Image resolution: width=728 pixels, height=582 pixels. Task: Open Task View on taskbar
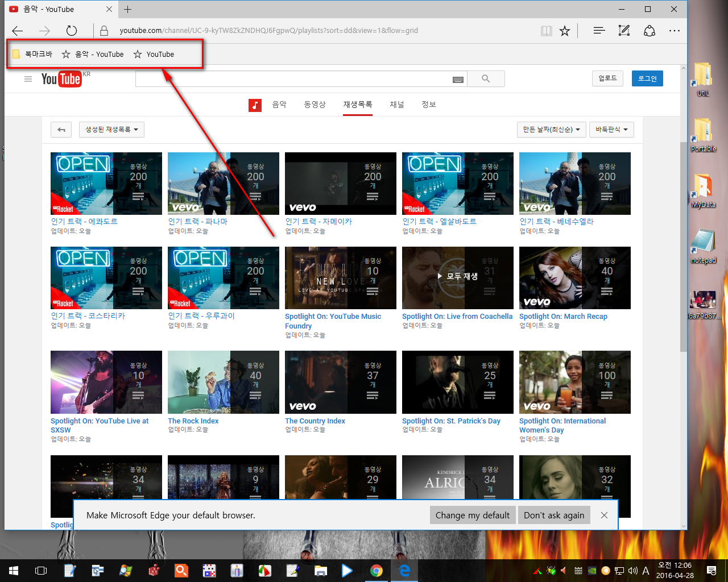point(41,571)
